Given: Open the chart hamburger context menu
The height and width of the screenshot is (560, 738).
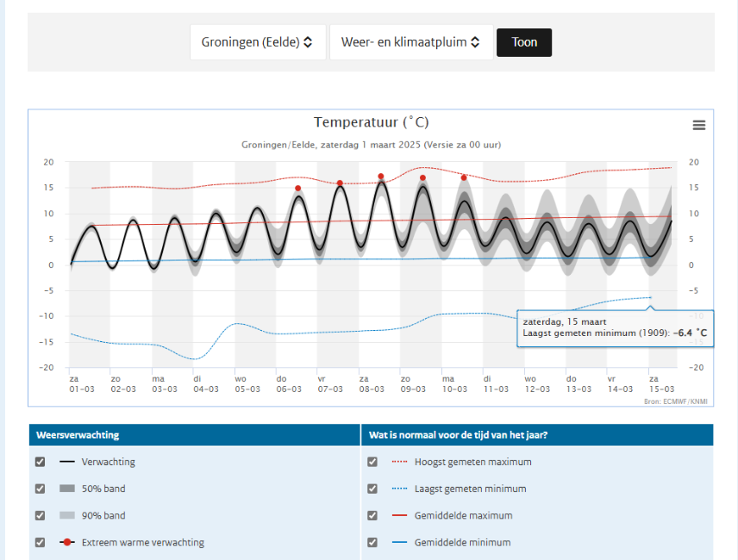Looking at the screenshot, I should coord(698,125).
